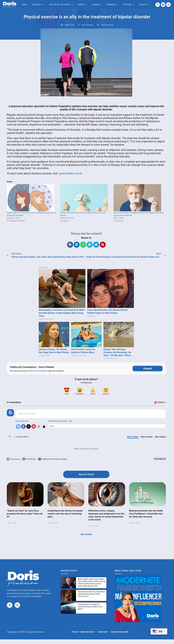Share article on LinkedIn

77,244
